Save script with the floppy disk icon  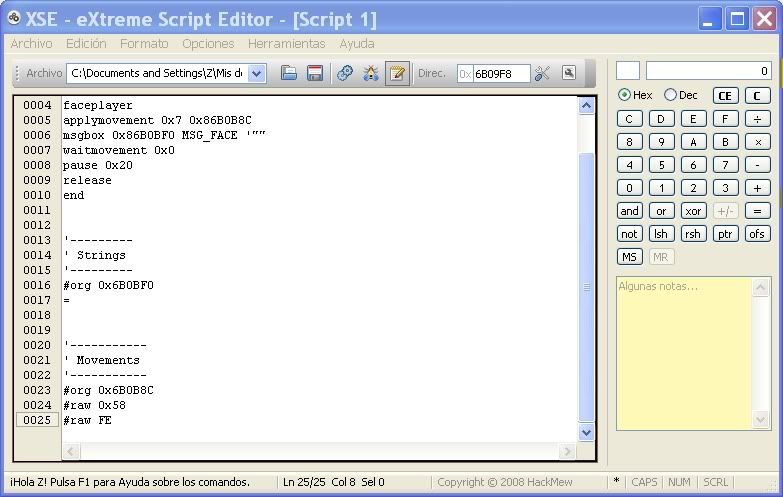(x=315, y=73)
